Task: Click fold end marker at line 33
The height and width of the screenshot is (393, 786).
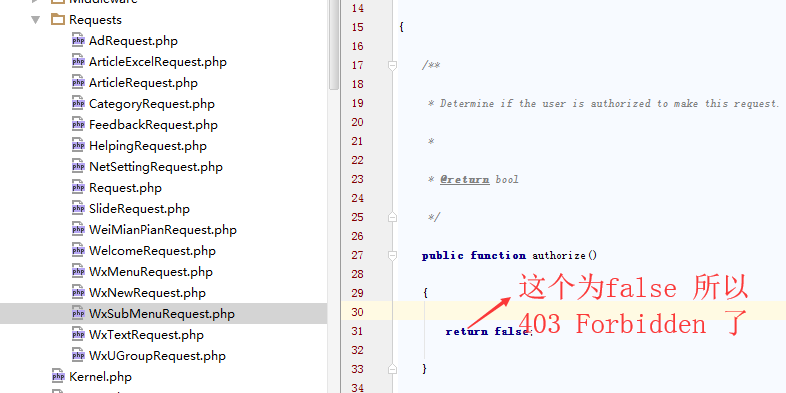Action: tap(392, 369)
